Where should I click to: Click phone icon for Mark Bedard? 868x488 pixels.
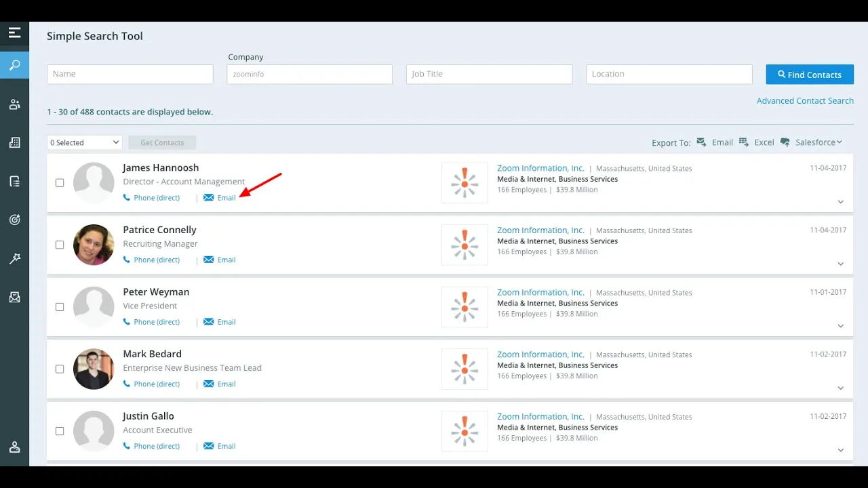[127, 384]
